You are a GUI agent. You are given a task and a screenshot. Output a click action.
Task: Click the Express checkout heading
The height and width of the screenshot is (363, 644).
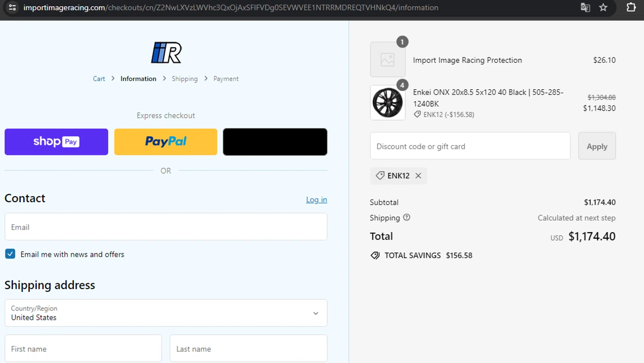point(166,115)
